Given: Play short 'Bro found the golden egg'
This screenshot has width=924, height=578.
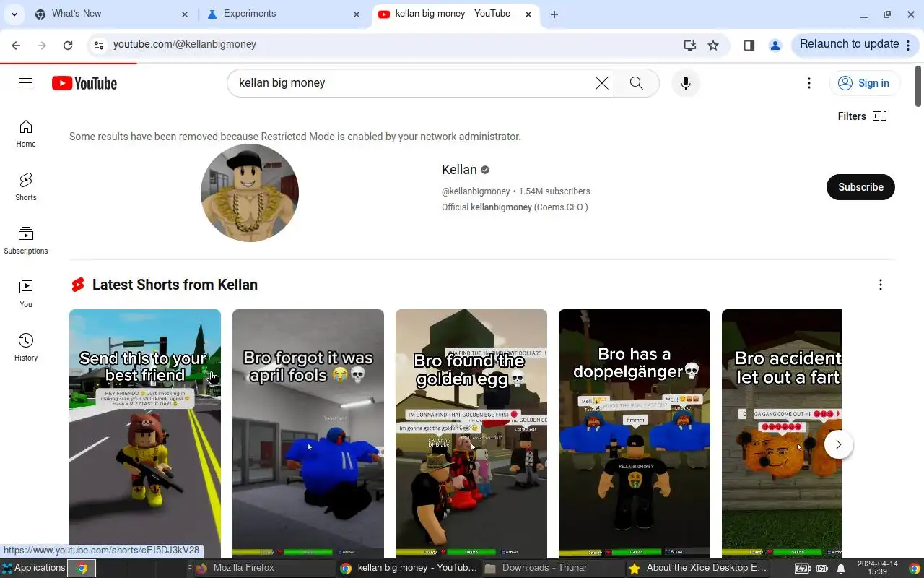Looking at the screenshot, I should (471, 433).
